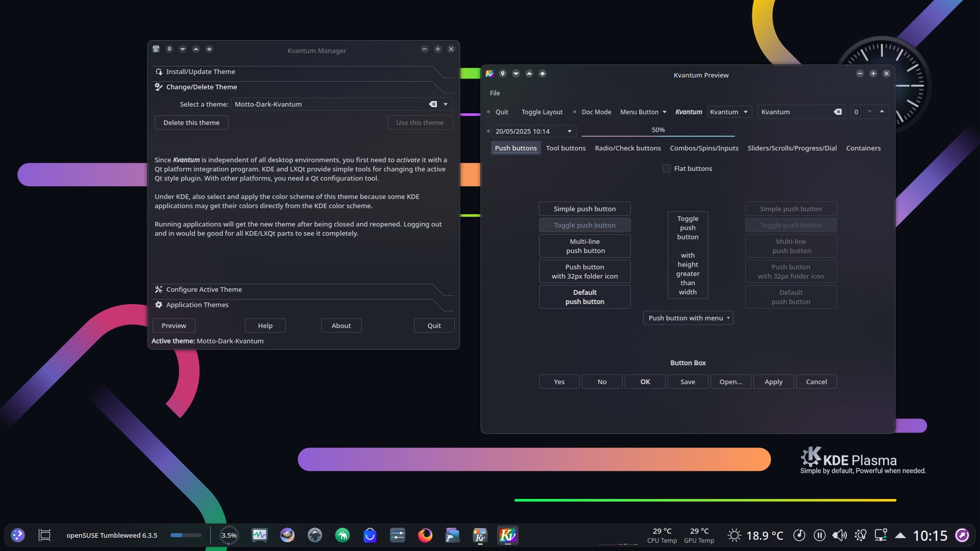Click the Quit button in Kvantum Manager

coord(434,325)
